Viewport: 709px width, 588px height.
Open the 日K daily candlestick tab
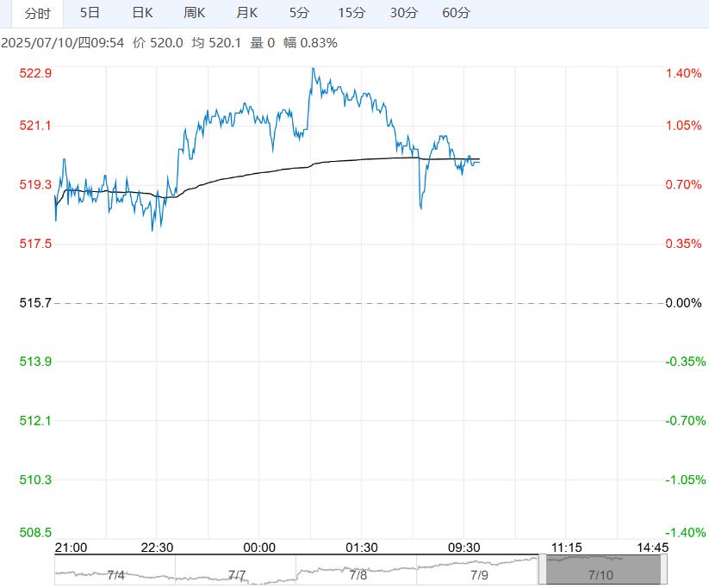click(x=143, y=13)
